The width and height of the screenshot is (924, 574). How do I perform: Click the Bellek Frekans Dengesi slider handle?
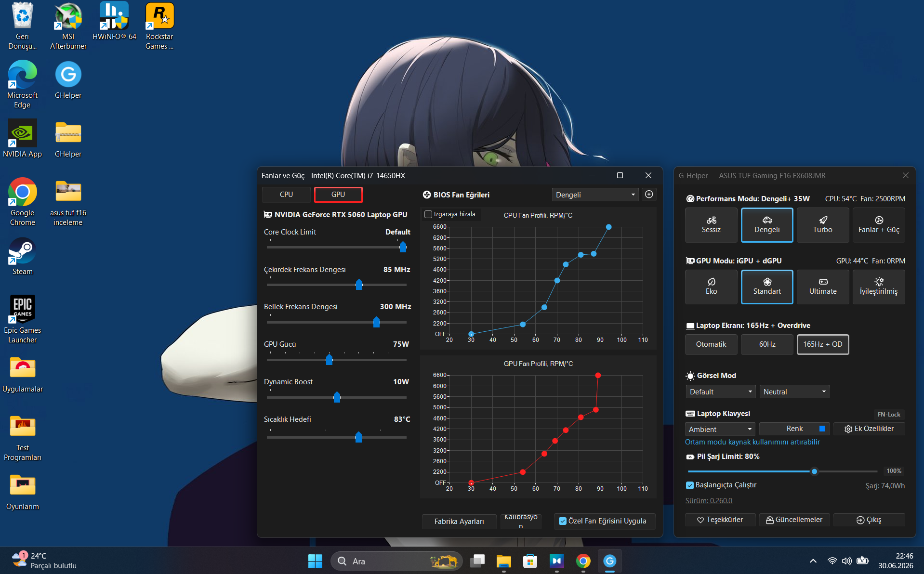376,322
